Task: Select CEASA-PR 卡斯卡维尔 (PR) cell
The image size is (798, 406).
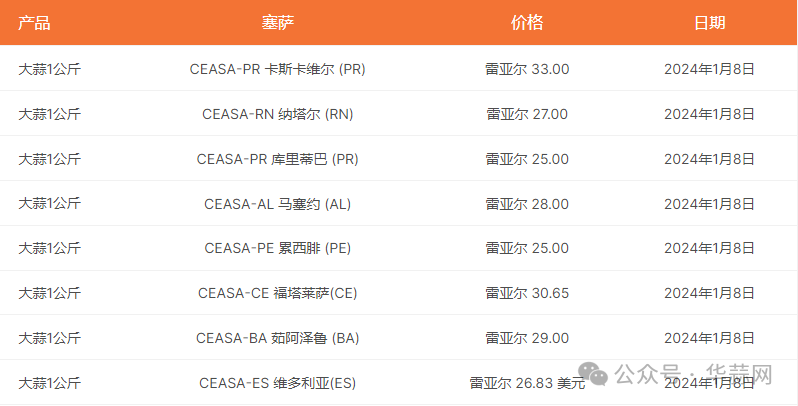Action: pyautogui.click(x=278, y=69)
